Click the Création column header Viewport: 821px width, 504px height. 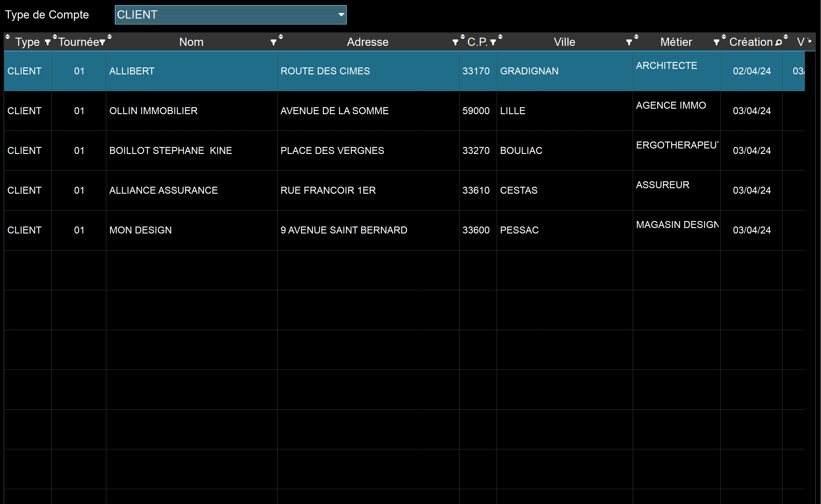click(751, 42)
